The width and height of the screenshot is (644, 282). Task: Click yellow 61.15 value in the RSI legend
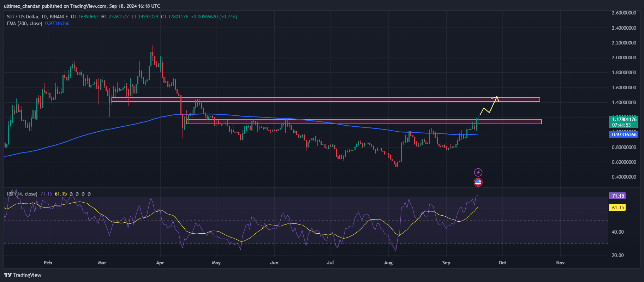(61, 194)
